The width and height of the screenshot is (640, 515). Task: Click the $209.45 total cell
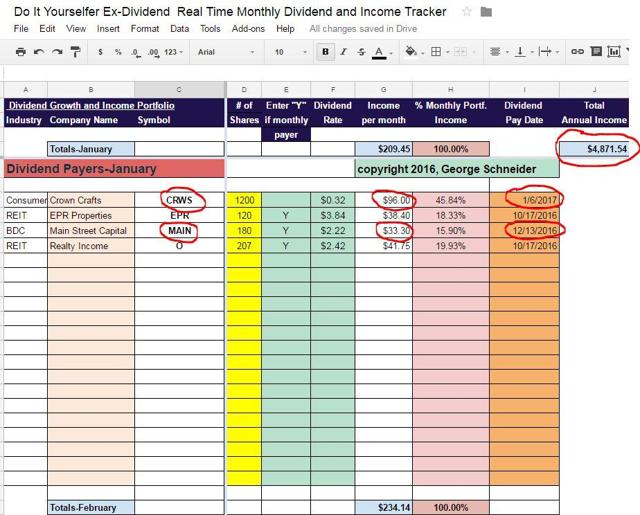click(384, 149)
